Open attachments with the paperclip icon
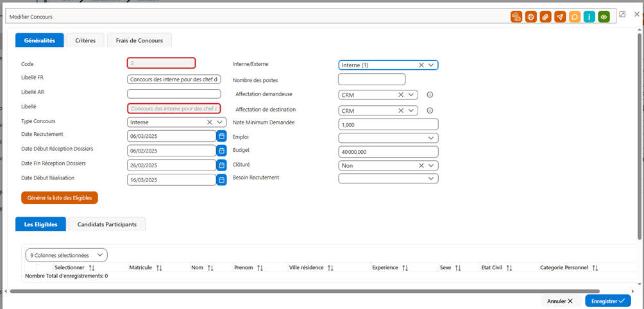644x309 pixels. coord(545,17)
